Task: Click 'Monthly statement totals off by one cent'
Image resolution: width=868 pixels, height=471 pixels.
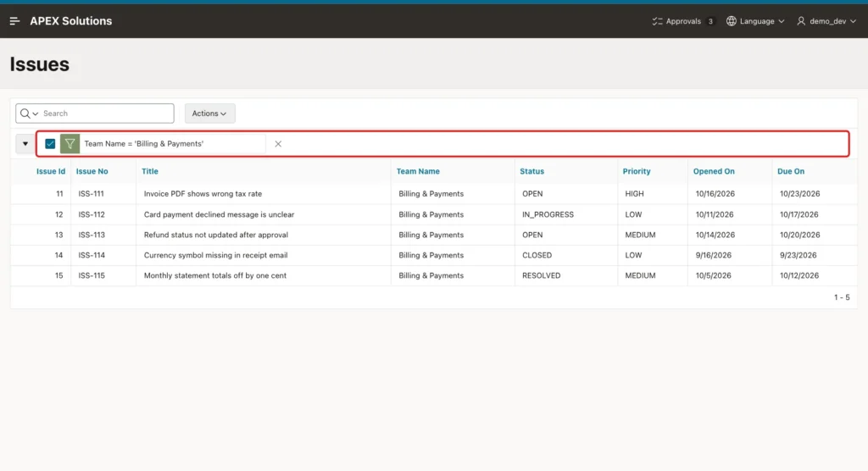Action: (215, 275)
